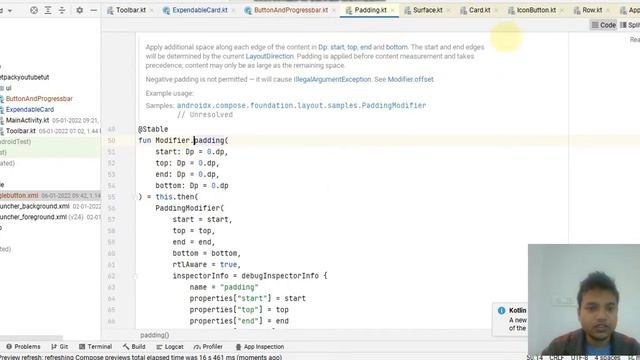Click the UTF-8 encoding status indicator
Viewport: 640px width, 360px height.
579,357
